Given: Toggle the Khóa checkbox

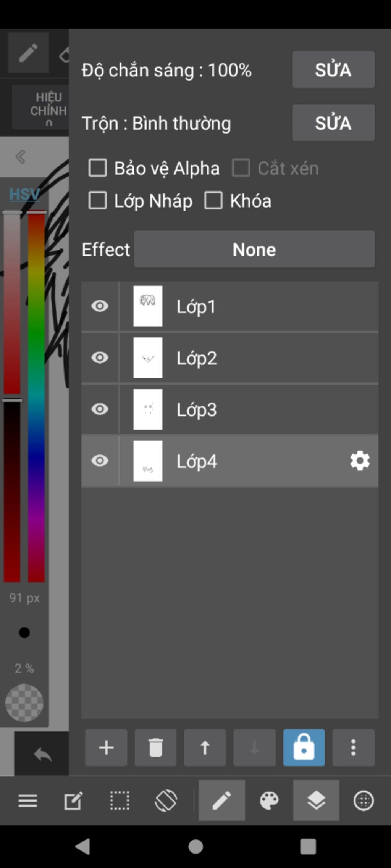Looking at the screenshot, I should [x=213, y=201].
